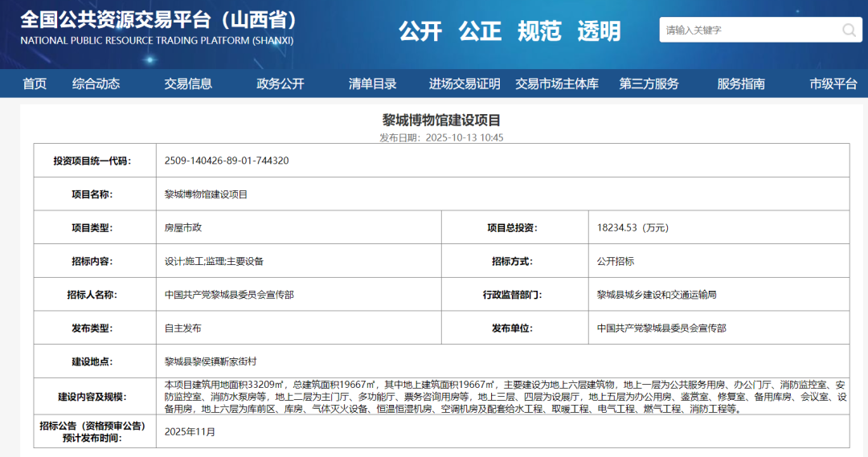This screenshot has width=868, height=457.
Task: Open 清单目录 menu item
Action: point(373,84)
